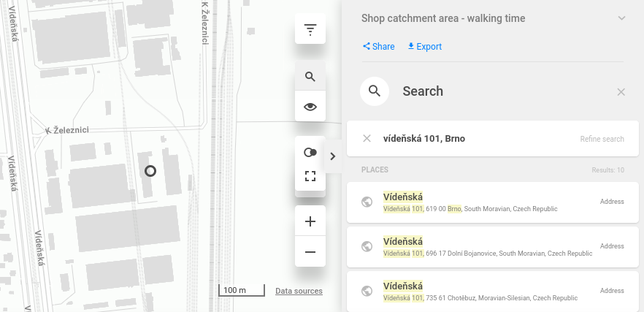
Task: Click the circle location marker on map
Action: (x=150, y=171)
